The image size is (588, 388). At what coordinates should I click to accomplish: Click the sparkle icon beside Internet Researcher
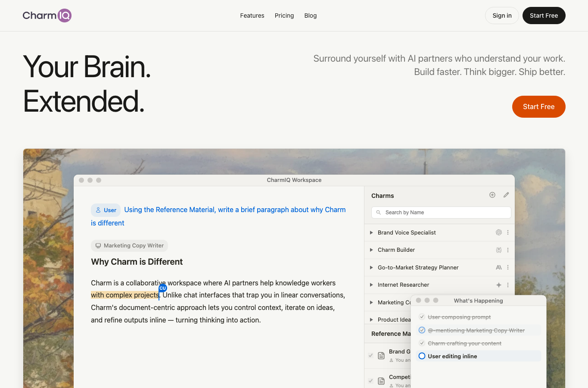[x=499, y=285]
